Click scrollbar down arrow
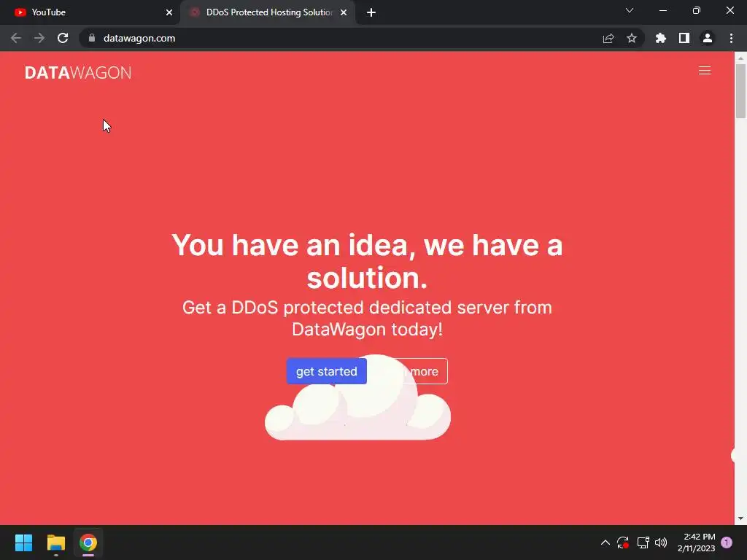 tap(740, 518)
